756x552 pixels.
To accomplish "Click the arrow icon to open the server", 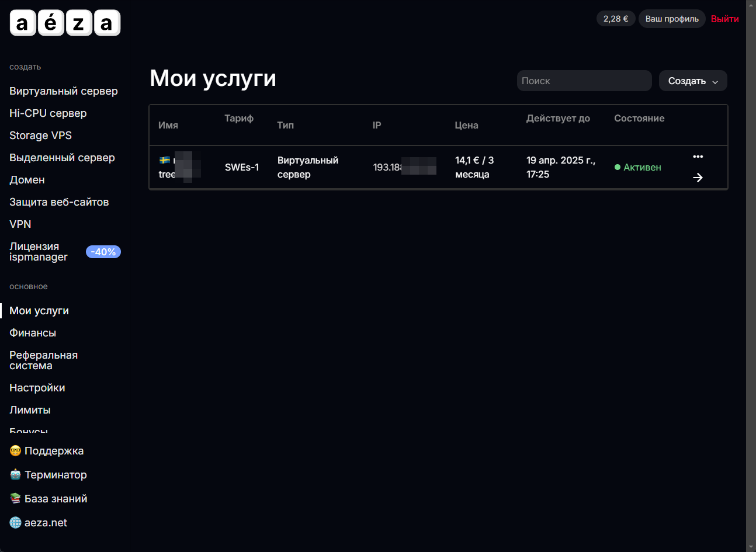I will 698,178.
